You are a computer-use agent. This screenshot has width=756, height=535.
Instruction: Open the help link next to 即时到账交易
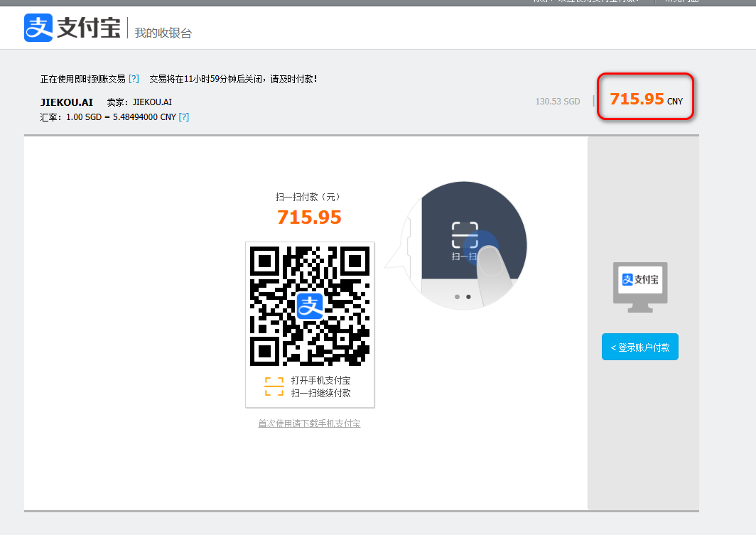(134, 79)
